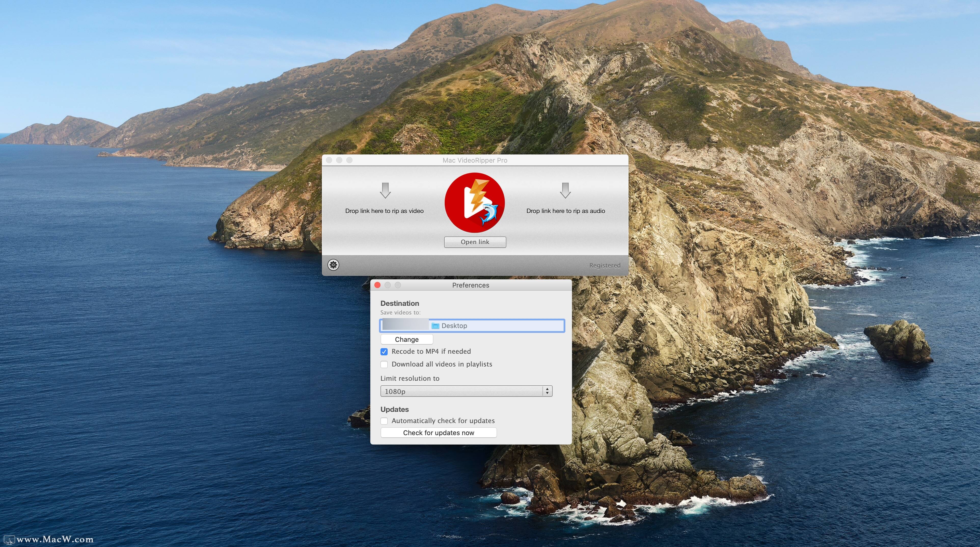The width and height of the screenshot is (980, 547).
Task: Click the Change destination button
Action: [407, 339]
